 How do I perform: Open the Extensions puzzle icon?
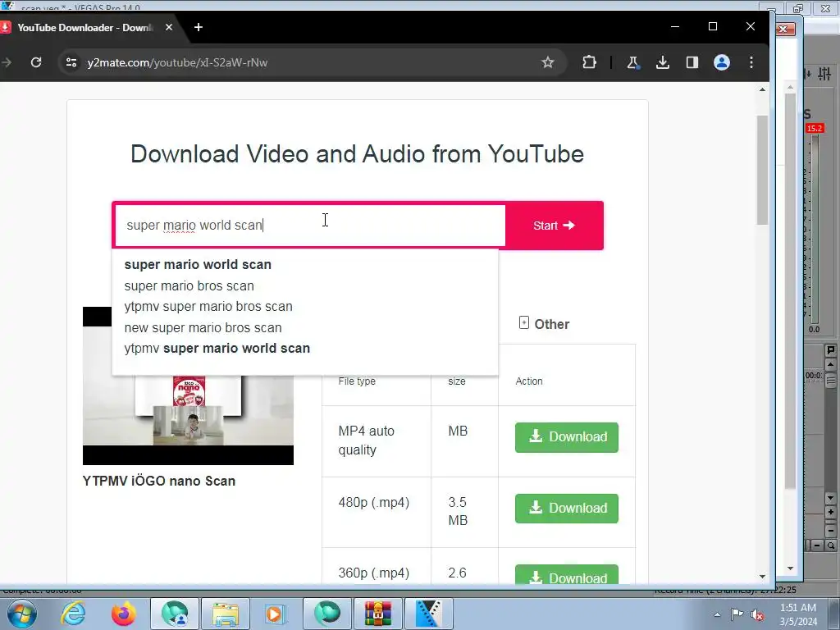pos(589,62)
